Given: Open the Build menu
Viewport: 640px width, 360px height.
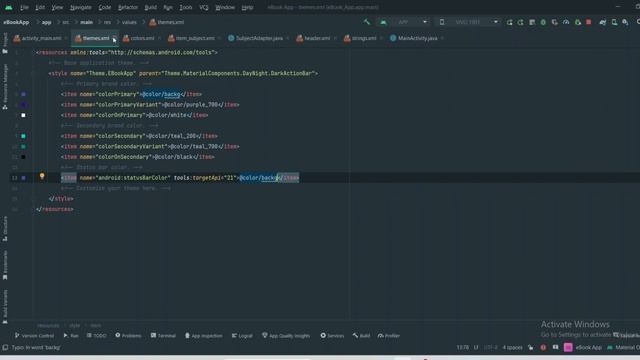Looking at the screenshot, I should point(151,7).
